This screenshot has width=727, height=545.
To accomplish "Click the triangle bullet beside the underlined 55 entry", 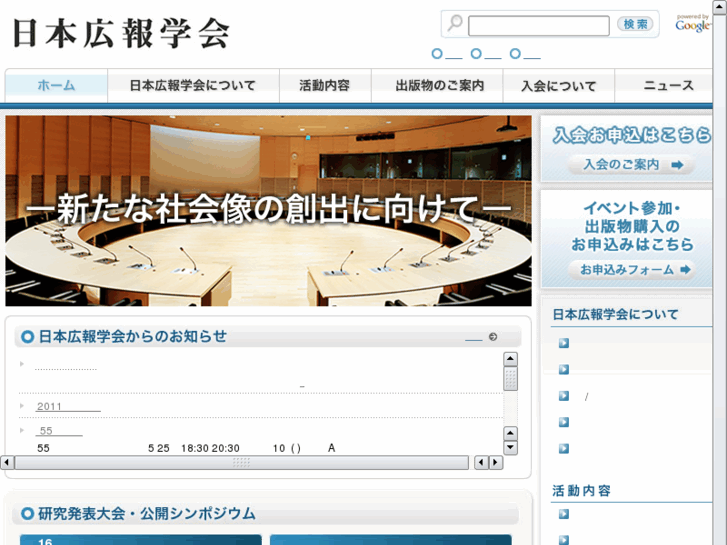I will (x=22, y=430).
